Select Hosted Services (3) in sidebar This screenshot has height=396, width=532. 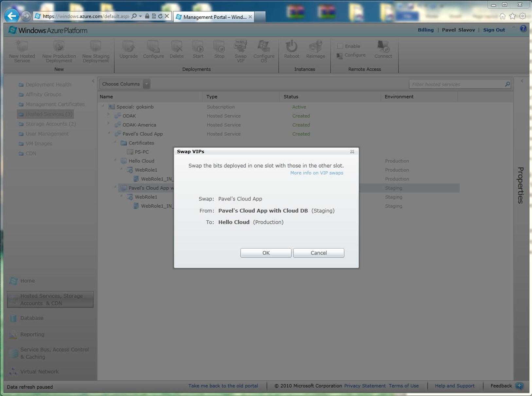(x=45, y=114)
